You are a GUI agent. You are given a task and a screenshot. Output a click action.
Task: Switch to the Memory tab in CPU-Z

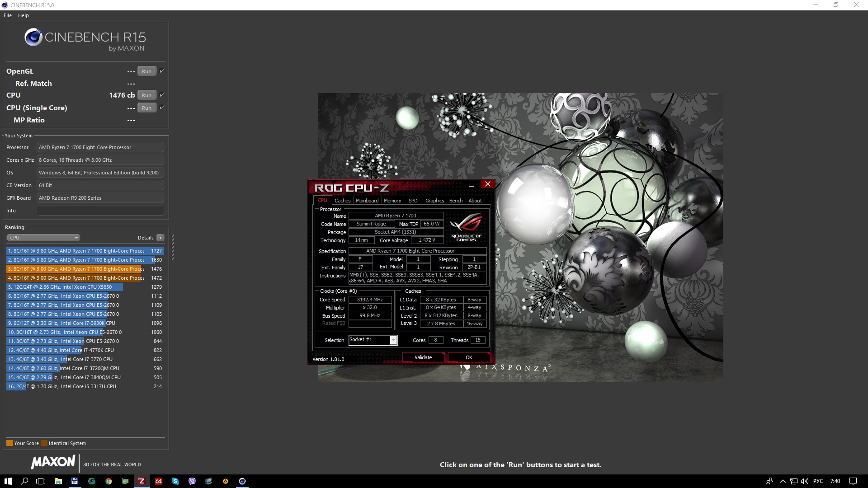[x=392, y=201]
